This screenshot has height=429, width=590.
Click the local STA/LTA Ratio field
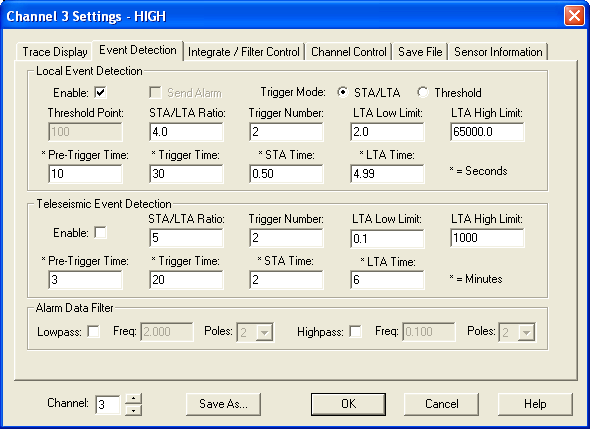pos(186,132)
